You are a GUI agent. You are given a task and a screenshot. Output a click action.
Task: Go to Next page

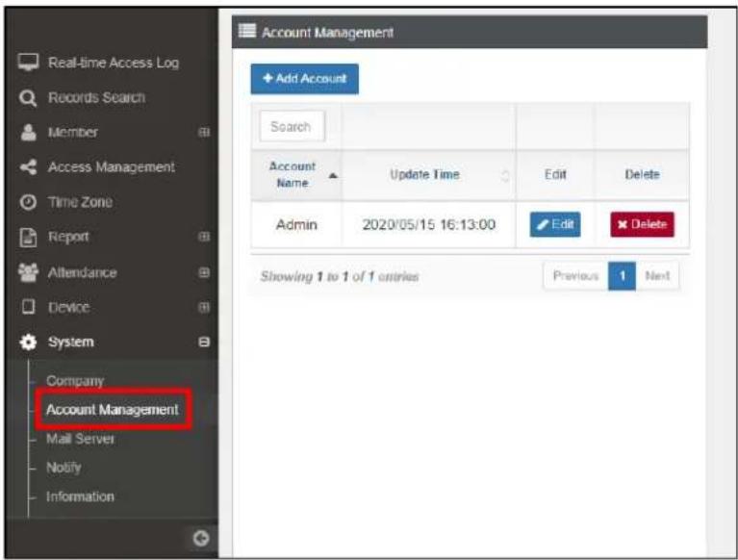click(657, 276)
